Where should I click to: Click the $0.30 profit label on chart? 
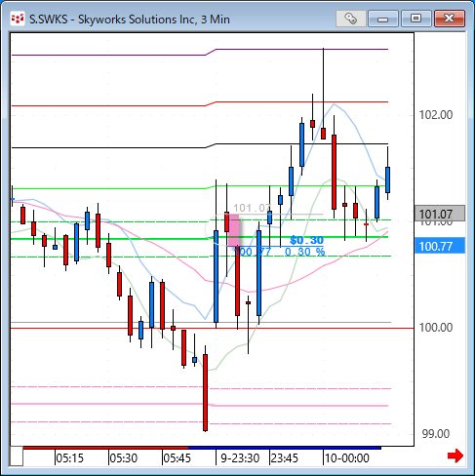[307, 240]
